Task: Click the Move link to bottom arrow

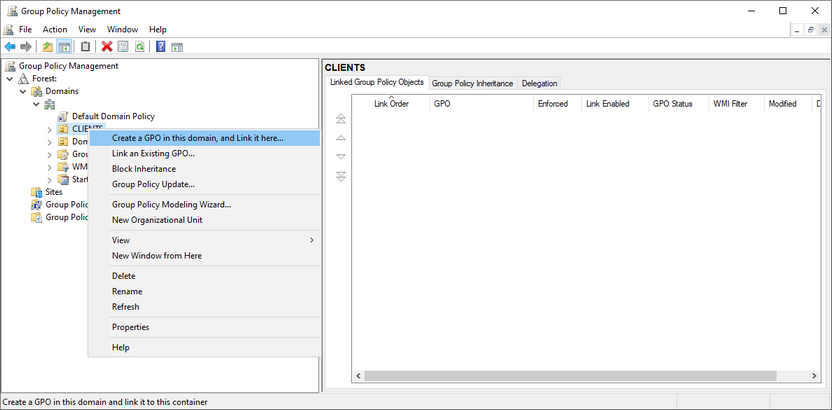Action: (x=341, y=176)
